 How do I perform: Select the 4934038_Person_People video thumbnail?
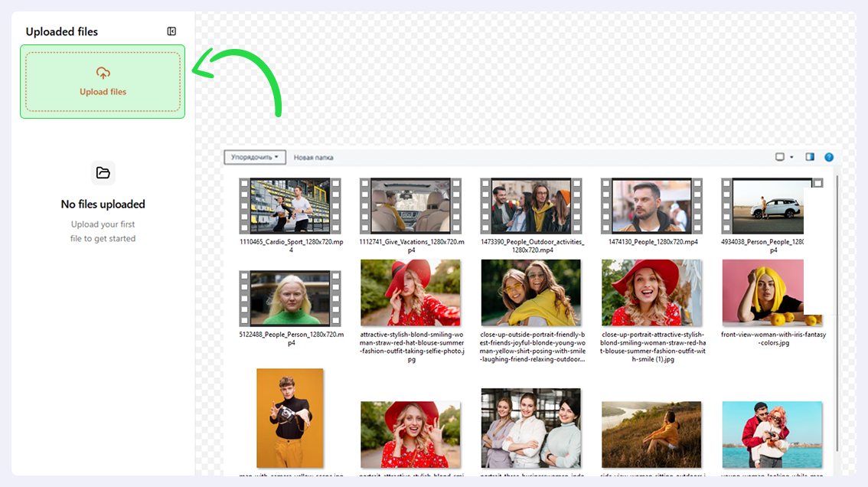pos(768,205)
